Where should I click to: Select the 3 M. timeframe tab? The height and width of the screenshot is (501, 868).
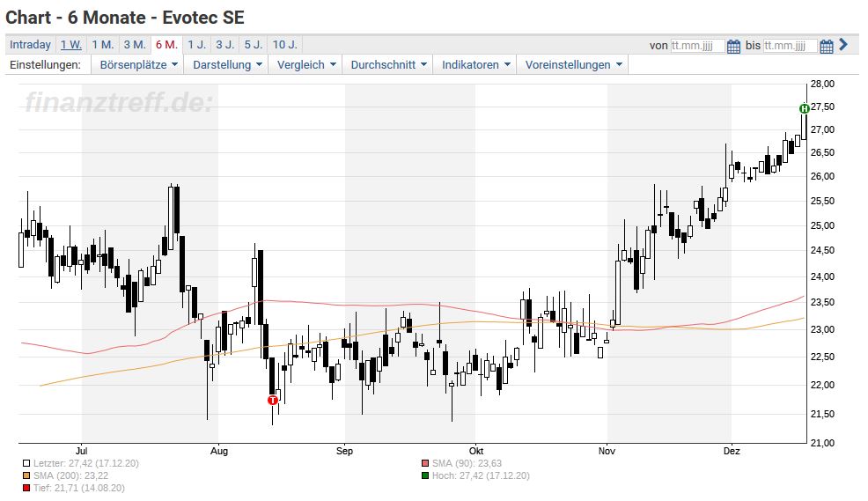click(x=135, y=45)
